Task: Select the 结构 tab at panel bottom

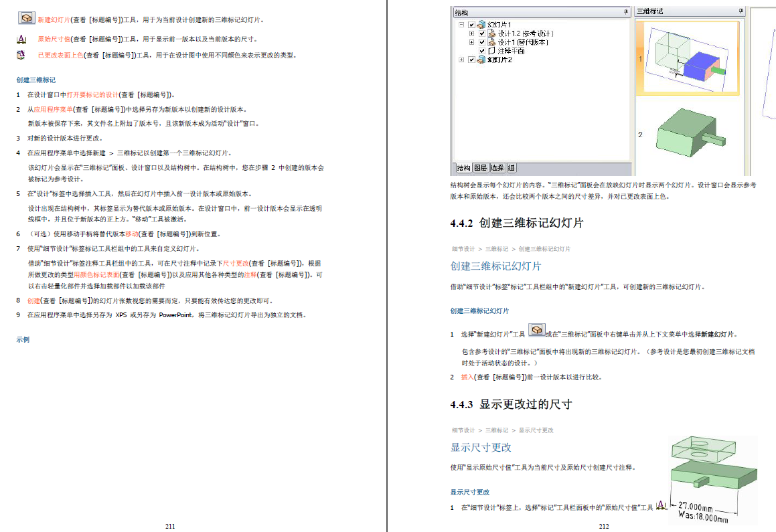Action: pyautogui.click(x=464, y=168)
